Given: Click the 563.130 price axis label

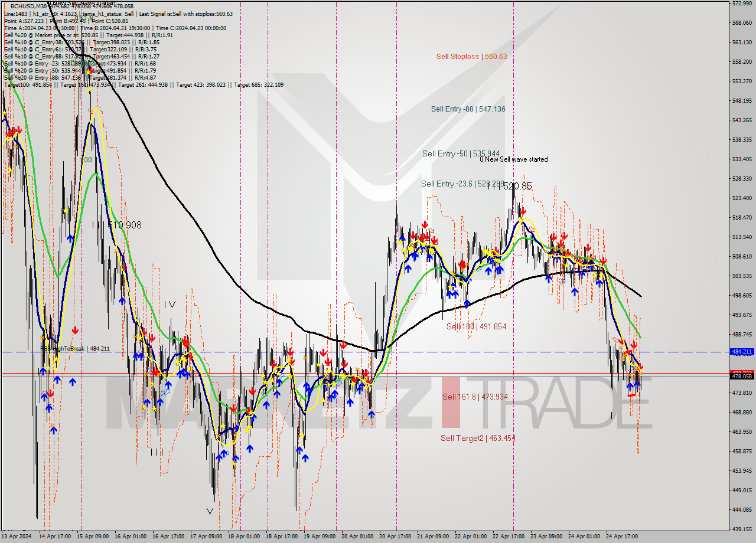Looking at the screenshot, I should pyautogui.click(x=741, y=42).
